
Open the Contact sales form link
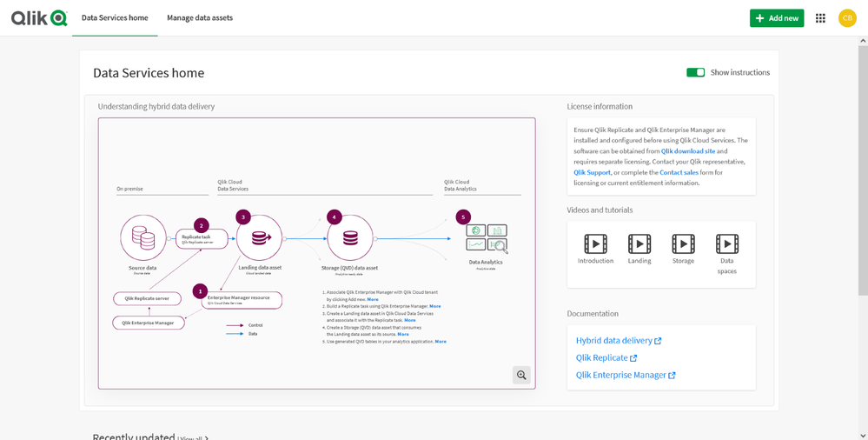[679, 172]
